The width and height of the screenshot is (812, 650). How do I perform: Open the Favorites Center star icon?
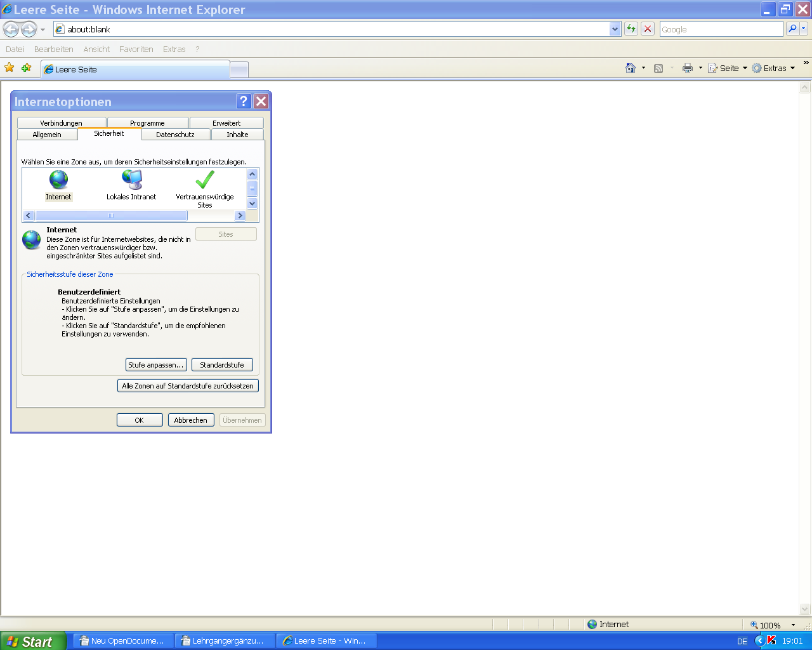click(x=10, y=68)
